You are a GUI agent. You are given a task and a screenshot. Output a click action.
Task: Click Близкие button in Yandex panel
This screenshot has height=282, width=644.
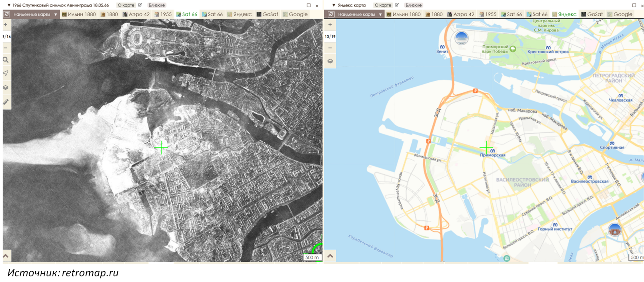coord(414,5)
